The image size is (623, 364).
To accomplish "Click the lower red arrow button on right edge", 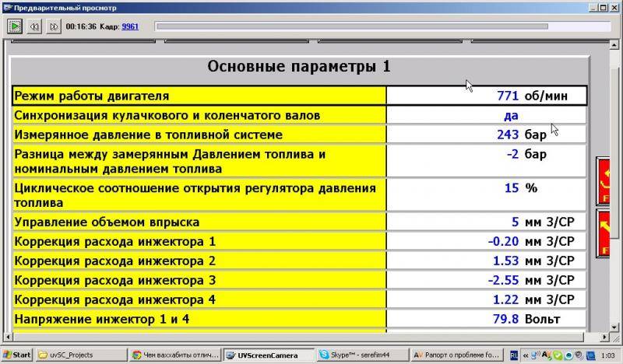I will 603,234.
